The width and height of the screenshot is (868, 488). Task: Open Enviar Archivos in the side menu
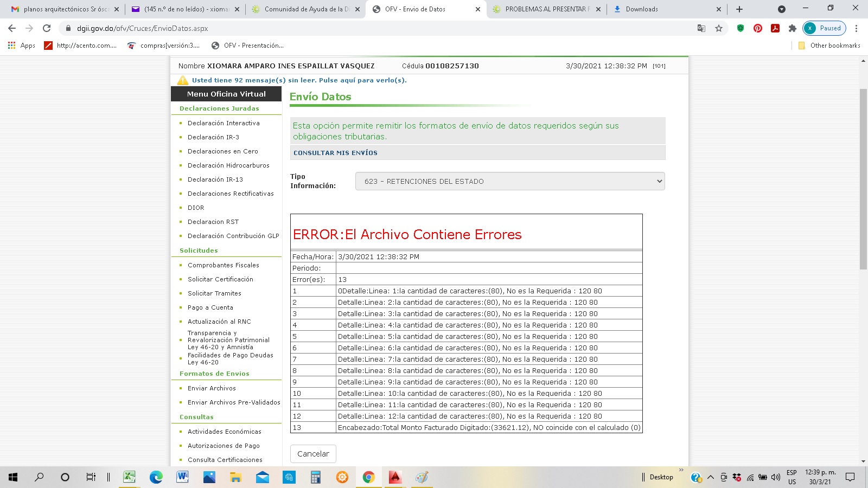pyautogui.click(x=212, y=388)
